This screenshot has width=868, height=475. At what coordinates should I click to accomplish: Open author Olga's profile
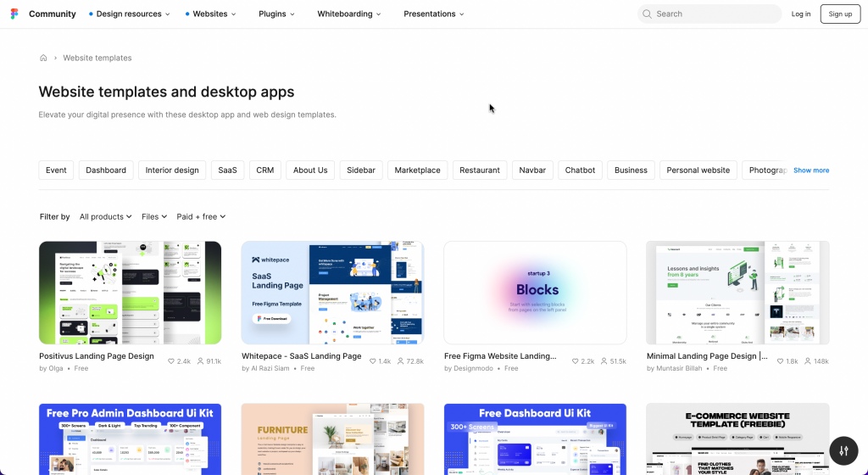click(x=55, y=368)
